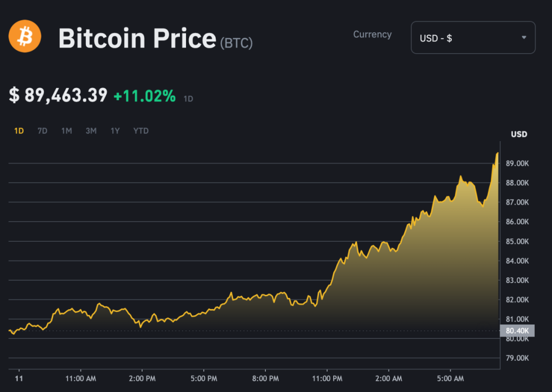Click the 2:00 PM time axis label
The image size is (552, 392).
click(x=142, y=379)
